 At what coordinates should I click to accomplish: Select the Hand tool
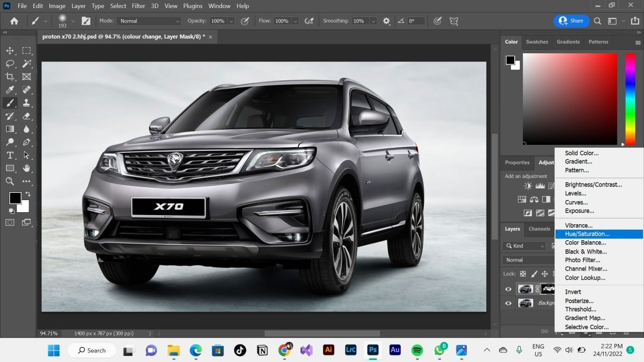coord(27,168)
